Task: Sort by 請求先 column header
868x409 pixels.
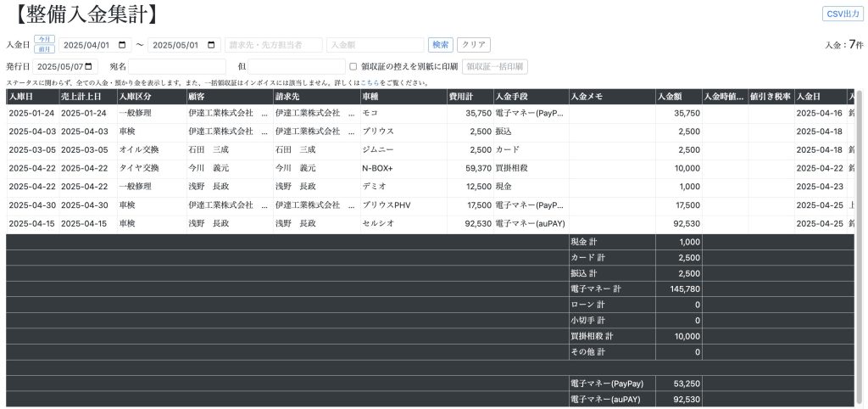Action: point(317,97)
